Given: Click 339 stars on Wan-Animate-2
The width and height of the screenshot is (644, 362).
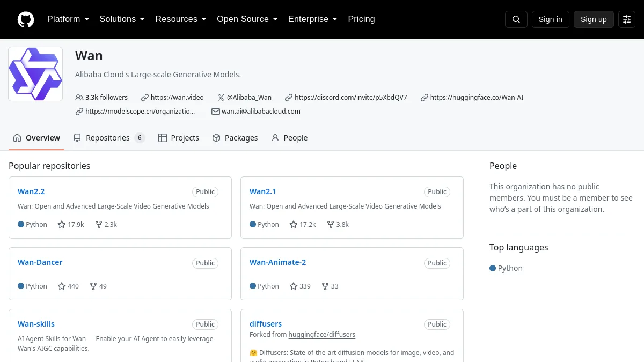Looking at the screenshot, I should [300, 286].
